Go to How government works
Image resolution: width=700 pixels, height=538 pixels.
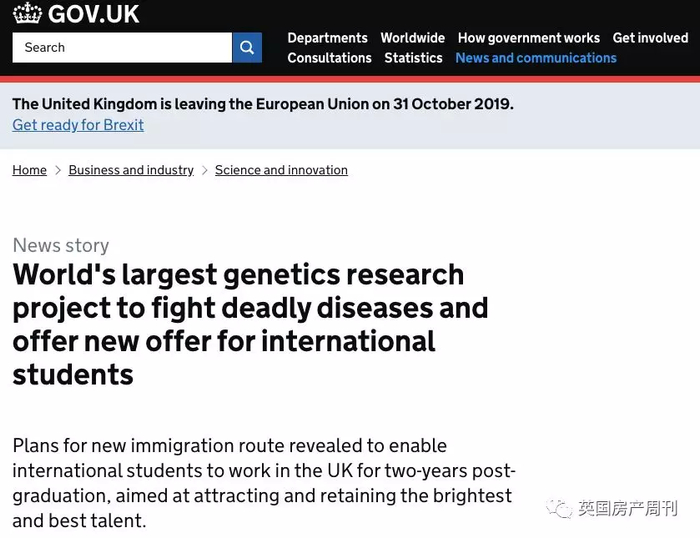tap(528, 38)
